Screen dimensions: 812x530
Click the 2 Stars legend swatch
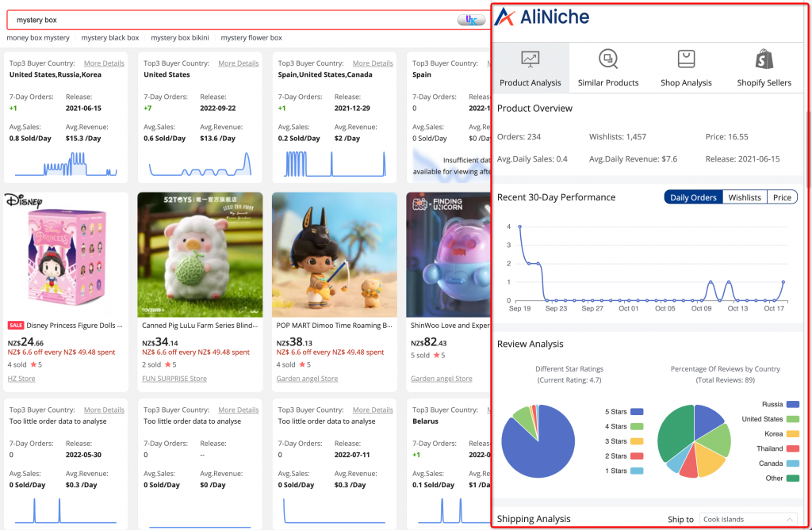coord(637,456)
